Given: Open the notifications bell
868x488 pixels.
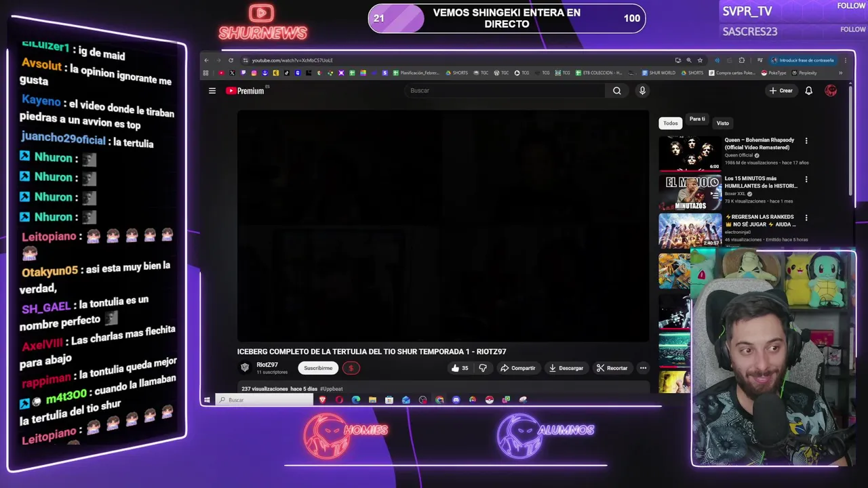Looking at the screenshot, I should (x=808, y=91).
